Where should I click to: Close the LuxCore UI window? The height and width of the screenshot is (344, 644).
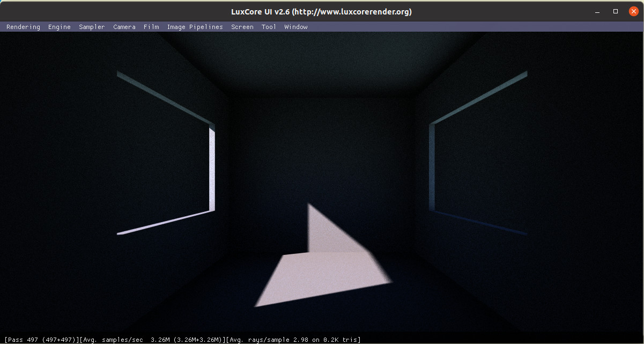[x=633, y=11]
